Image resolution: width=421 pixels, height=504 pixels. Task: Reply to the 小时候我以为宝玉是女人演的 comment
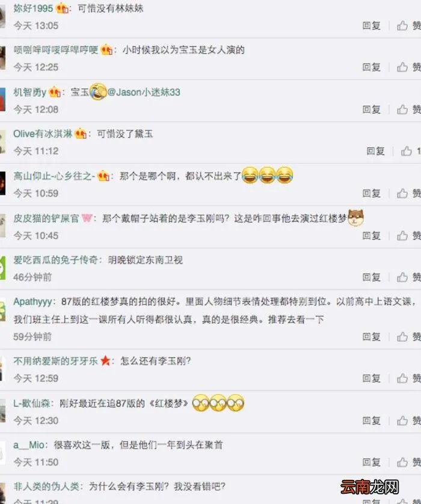coord(372,67)
